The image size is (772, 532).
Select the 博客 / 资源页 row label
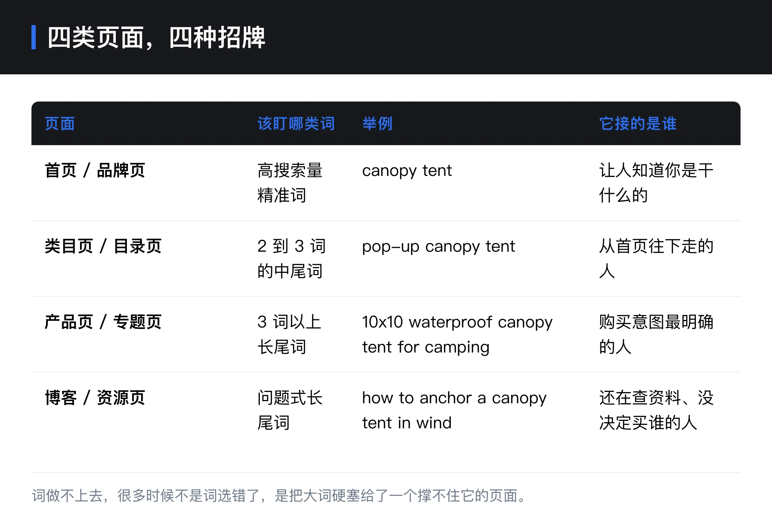(95, 398)
